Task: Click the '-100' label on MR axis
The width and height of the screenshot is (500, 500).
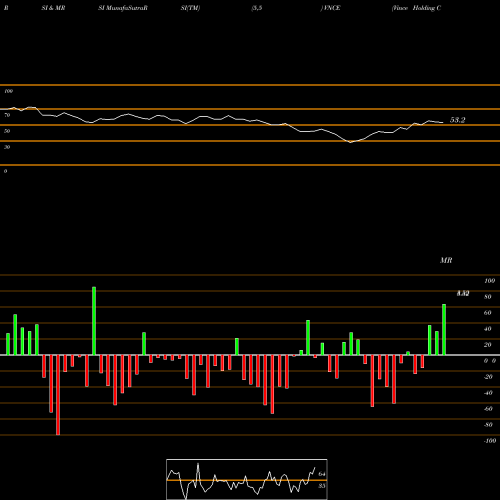Action: point(489,441)
